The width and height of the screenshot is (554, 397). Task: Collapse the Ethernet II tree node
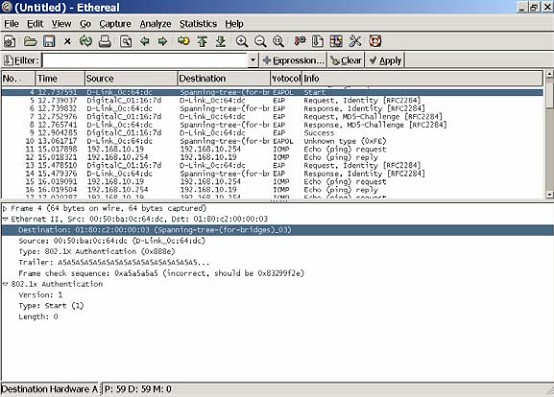[x=5, y=219]
